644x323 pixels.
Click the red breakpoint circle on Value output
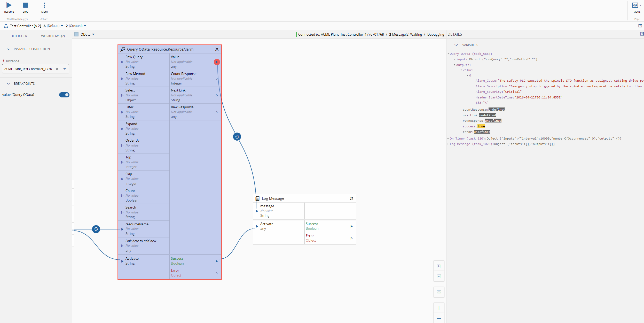pos(217,62)
